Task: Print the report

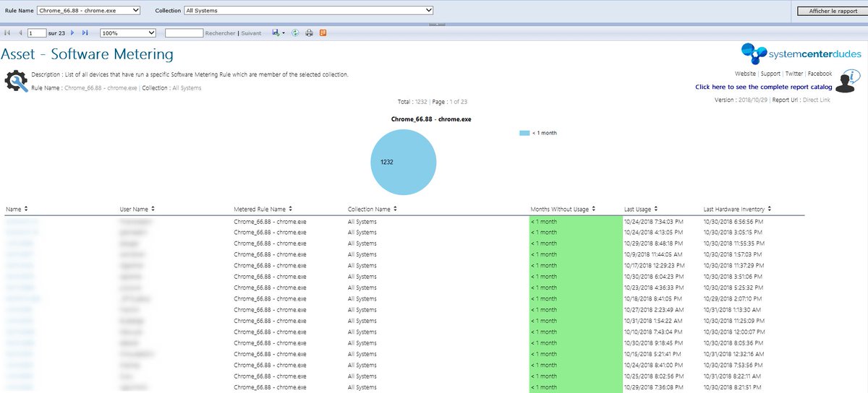Action: coord(309,33)
